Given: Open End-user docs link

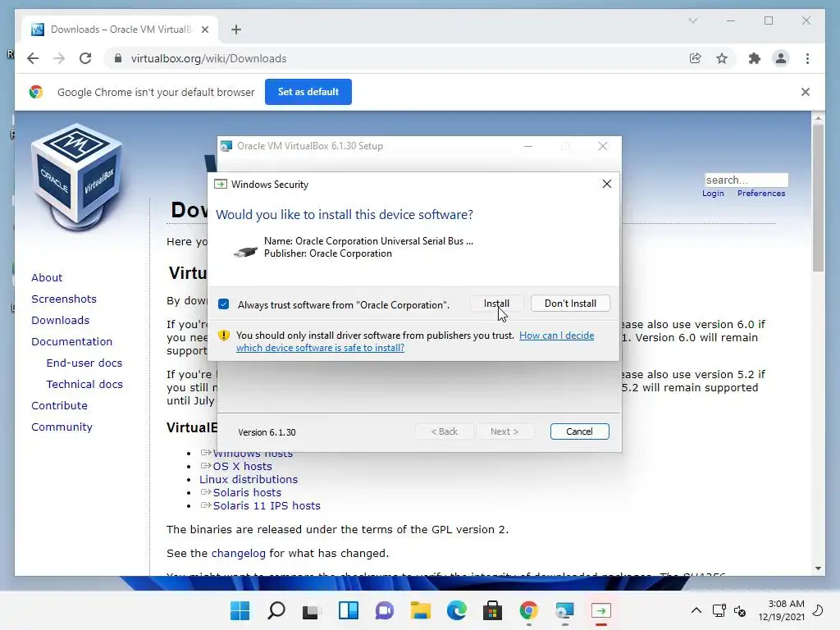Looking at the screenshot, I should (x=84, y=363).
